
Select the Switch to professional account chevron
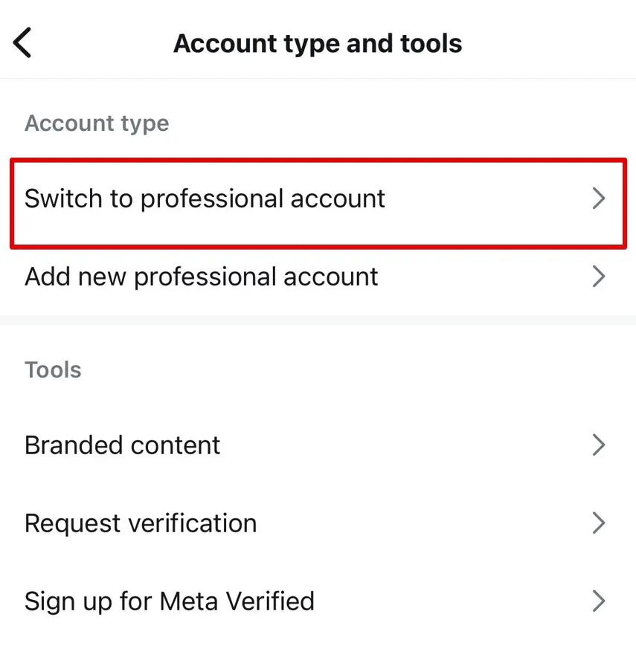[600, 198]
